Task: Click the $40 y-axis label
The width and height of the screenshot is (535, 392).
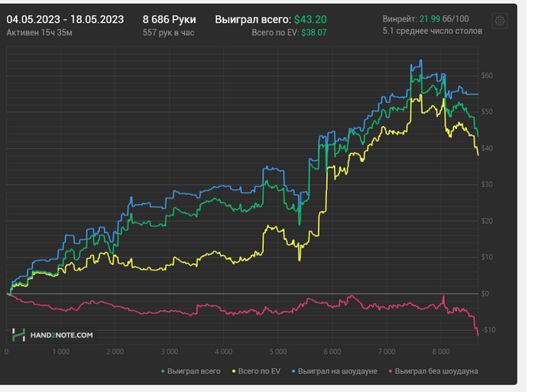Action: point(487,148)
